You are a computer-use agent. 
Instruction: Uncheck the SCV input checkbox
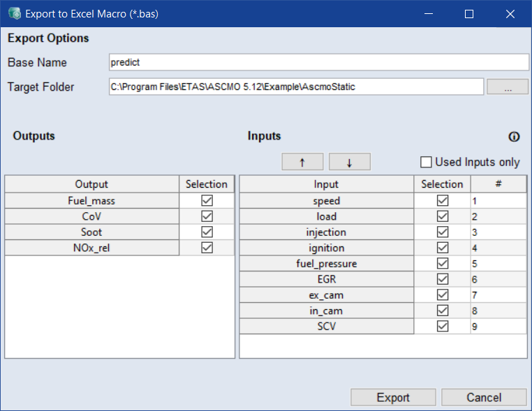[442, 327]
